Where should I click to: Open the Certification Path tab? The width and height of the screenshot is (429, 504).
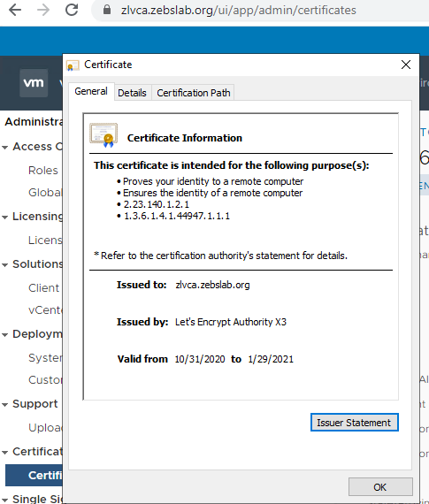click(x=194, y=93)
